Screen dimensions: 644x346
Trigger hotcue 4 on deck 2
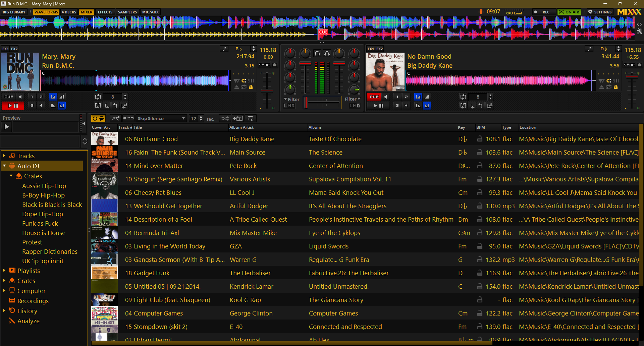pos(406,105)
